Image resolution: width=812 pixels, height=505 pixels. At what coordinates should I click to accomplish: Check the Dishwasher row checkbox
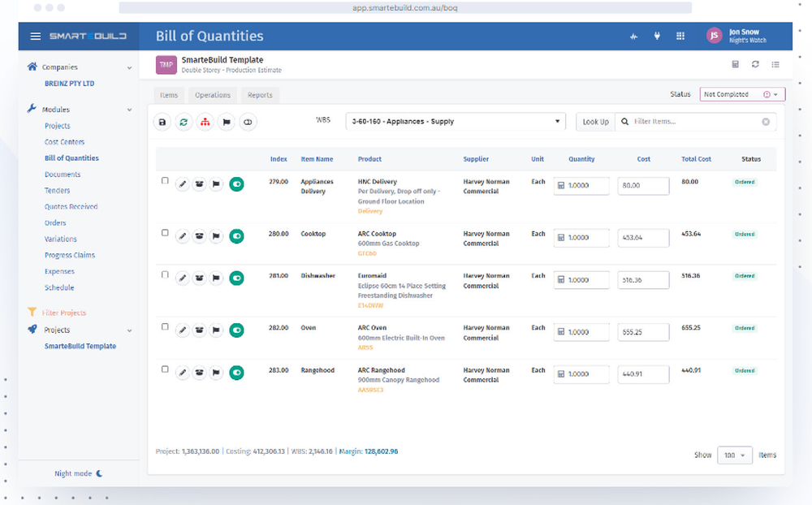tap(165, 275)
